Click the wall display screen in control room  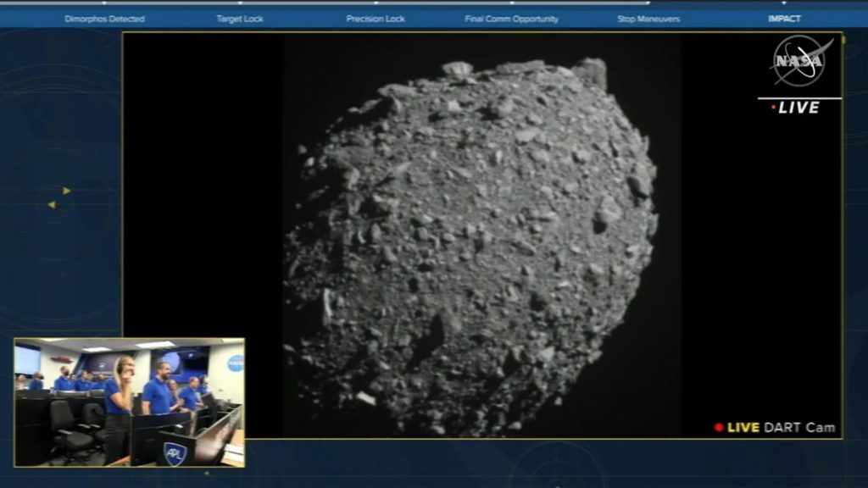tap(26, 360)
